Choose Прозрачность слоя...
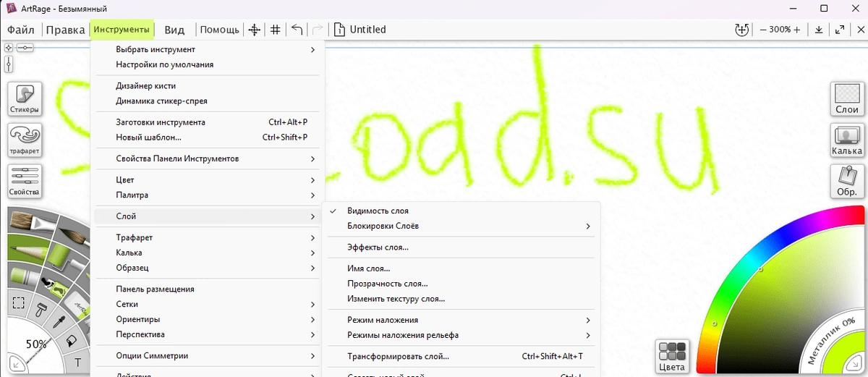This screenshot has height=377, width=868. pyautogui.click(x=461, y=284)
